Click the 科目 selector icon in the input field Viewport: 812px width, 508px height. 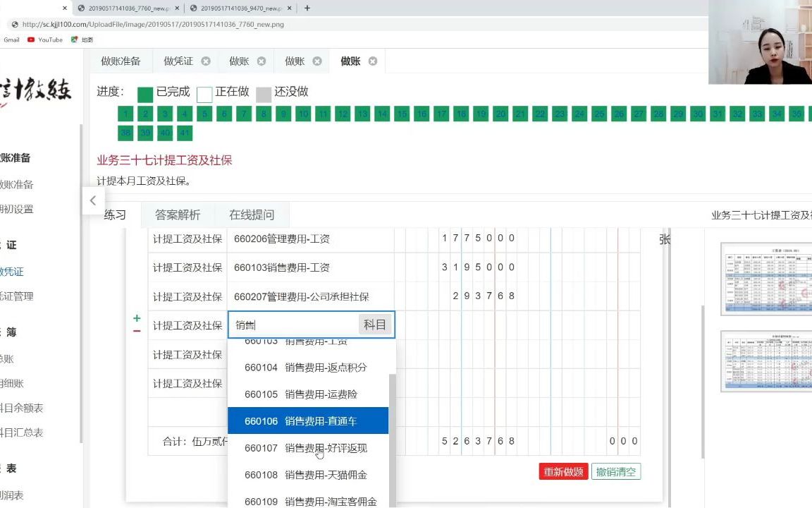point(374,325)
